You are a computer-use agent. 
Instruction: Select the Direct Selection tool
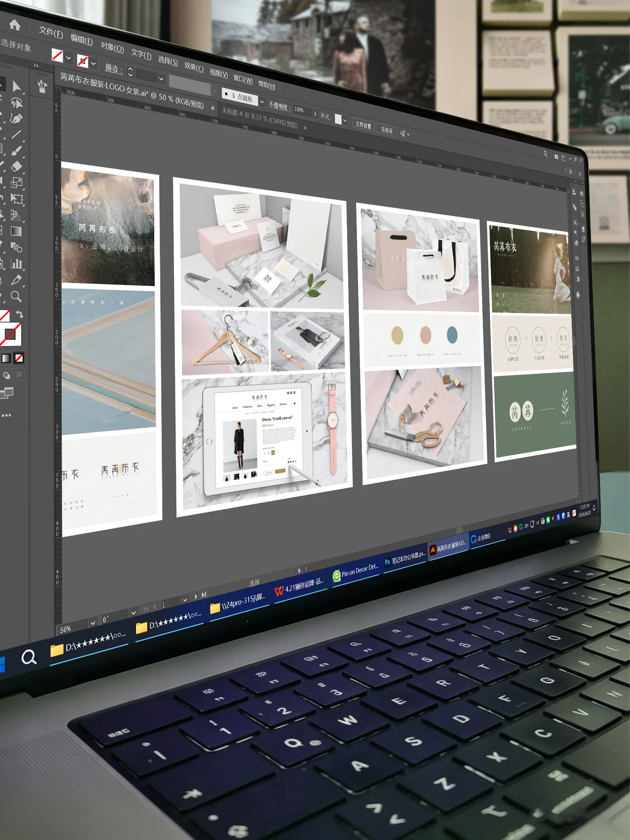[x=17, y=86]
